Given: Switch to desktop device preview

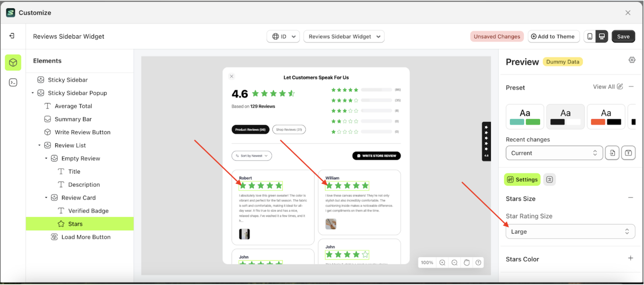Looking at the screenshot, I should tap(602, 36).
